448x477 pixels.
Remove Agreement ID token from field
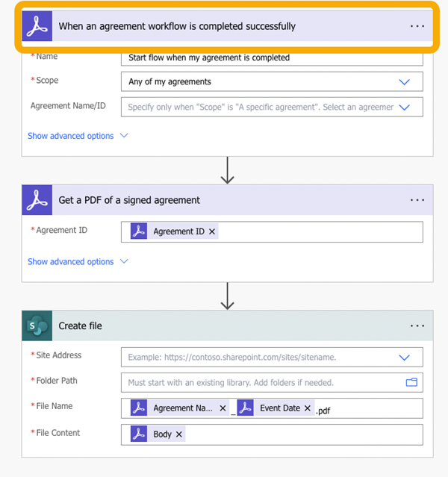[x=212, y=232]
